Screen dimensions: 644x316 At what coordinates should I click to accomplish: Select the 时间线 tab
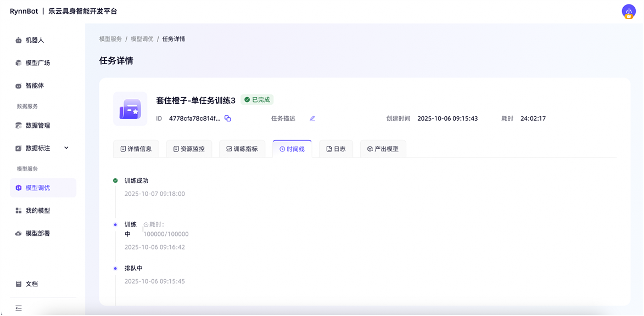pos(292,149)
